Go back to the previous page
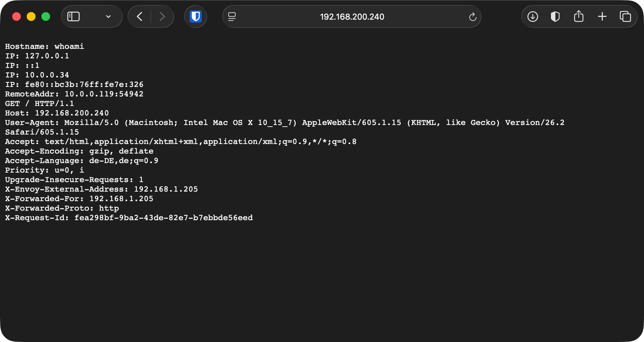 click(x=139, y=16)
